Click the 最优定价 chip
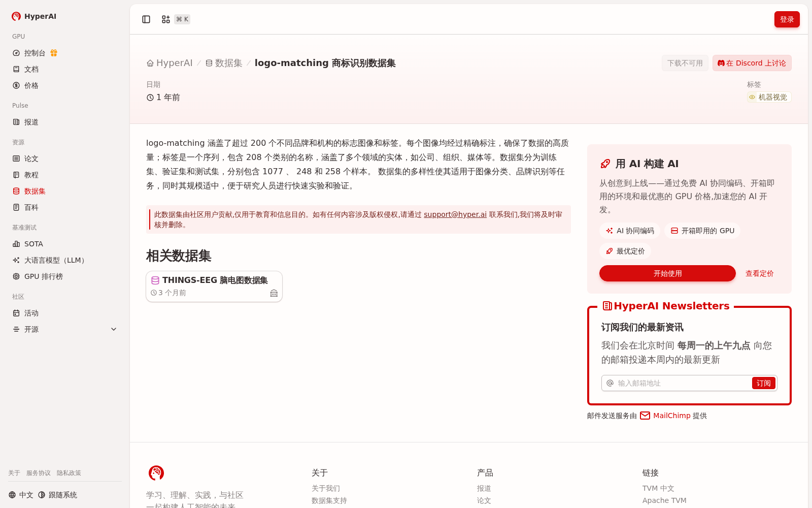The width and height of the screenshot is (812, 508). pyautogui.click(x=625, y=251)
